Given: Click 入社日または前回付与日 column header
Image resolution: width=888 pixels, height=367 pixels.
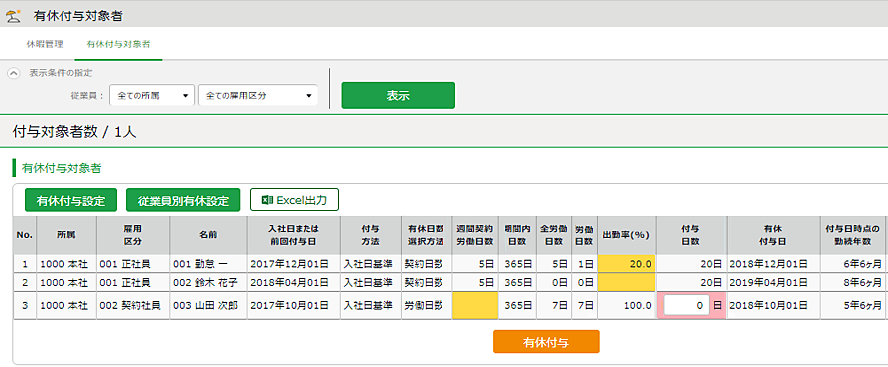Looking at the screenshot, I should click(293, 236).
